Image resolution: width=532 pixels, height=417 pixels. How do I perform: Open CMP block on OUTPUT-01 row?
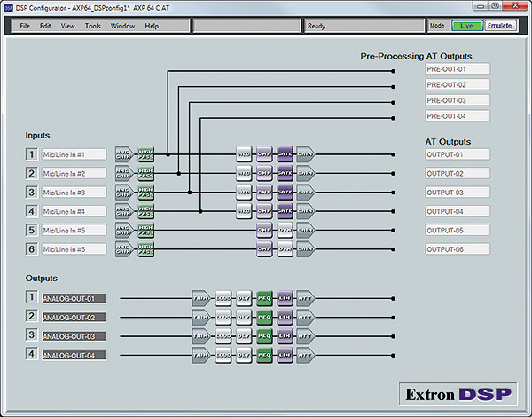[x=264, y=154]
